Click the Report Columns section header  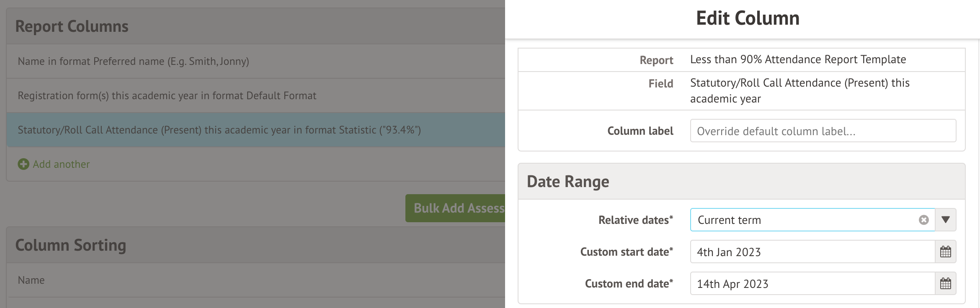coord(72,26)
